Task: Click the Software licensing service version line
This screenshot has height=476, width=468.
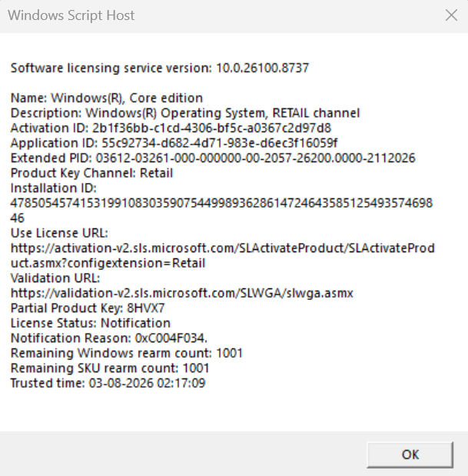Action: tap(160, 68)
